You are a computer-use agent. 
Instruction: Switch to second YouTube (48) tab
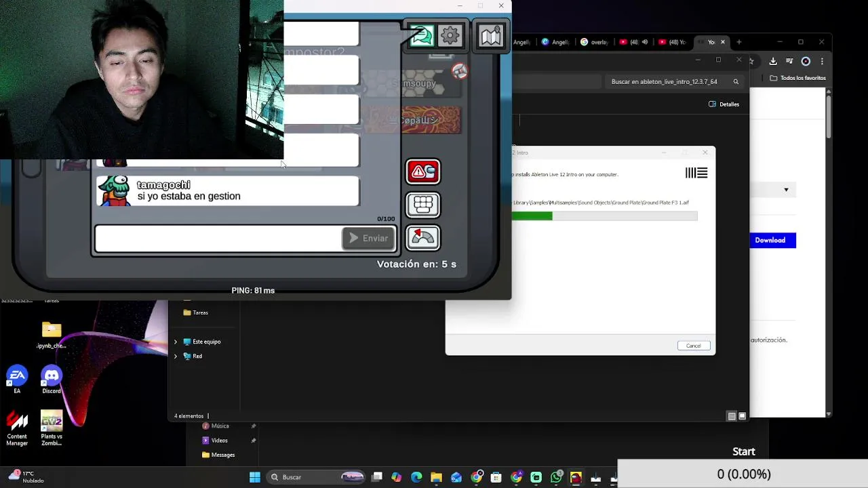coord(673,42)
